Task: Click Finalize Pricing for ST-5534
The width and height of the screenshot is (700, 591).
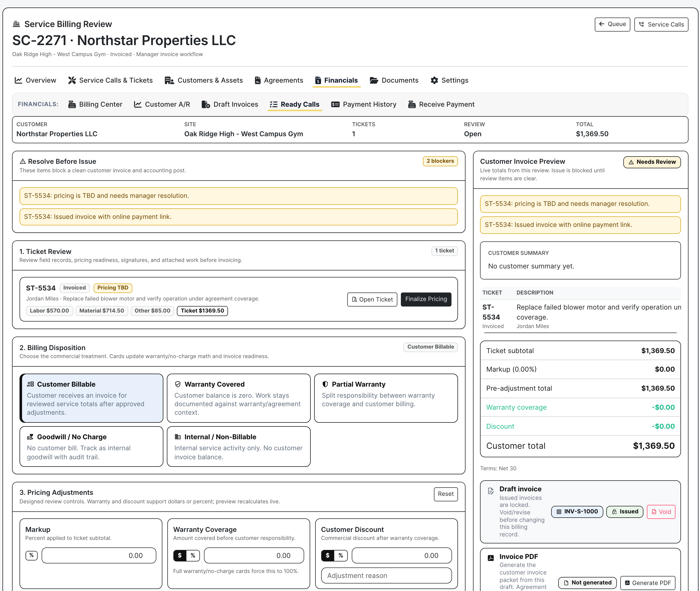Action: pos(426,299)
